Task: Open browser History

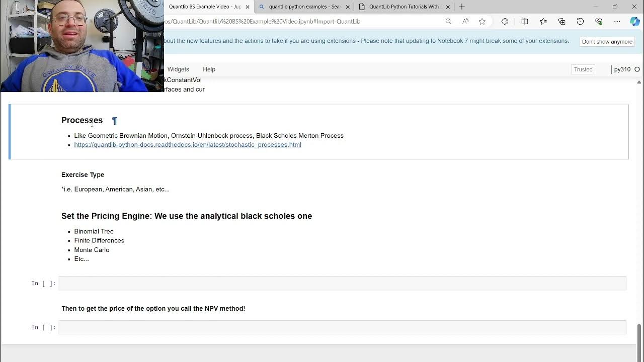Action: 580,22
